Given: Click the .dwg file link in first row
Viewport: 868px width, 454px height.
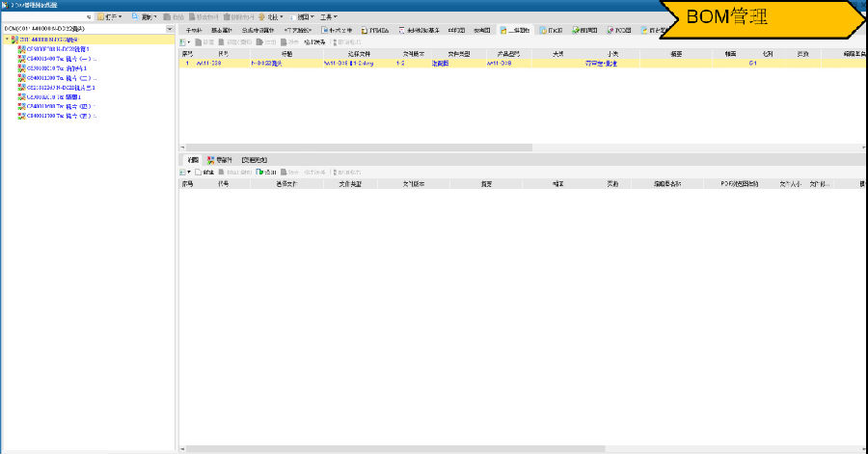Looking at the screenshot, I should tap(348, 64).
